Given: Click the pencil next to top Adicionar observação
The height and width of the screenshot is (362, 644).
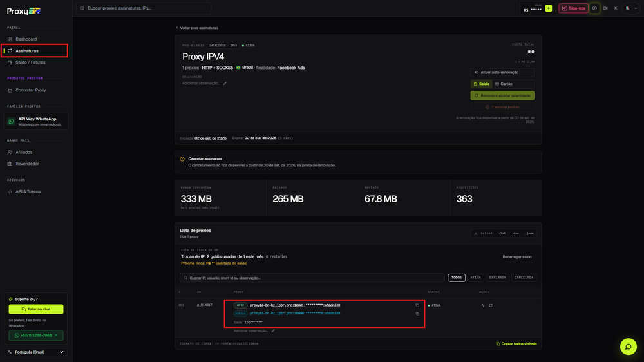Looking at the screenshot, I should (225, 83).
